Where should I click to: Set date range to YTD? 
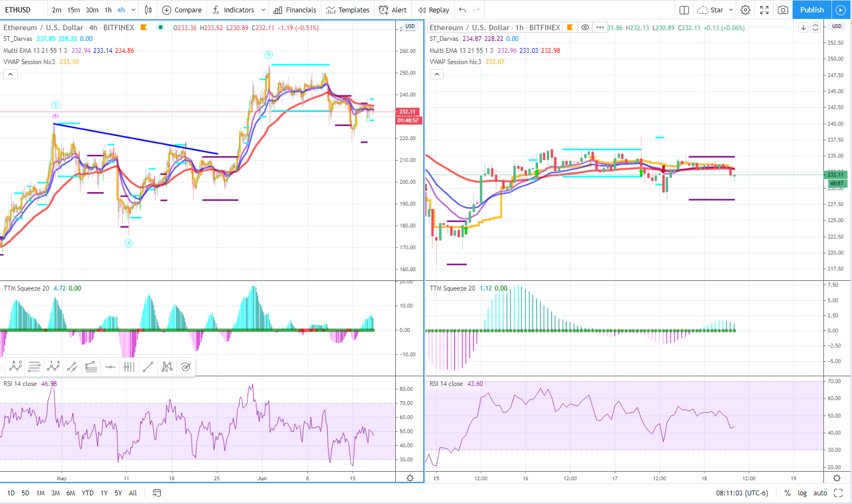(x=87, y=493)
